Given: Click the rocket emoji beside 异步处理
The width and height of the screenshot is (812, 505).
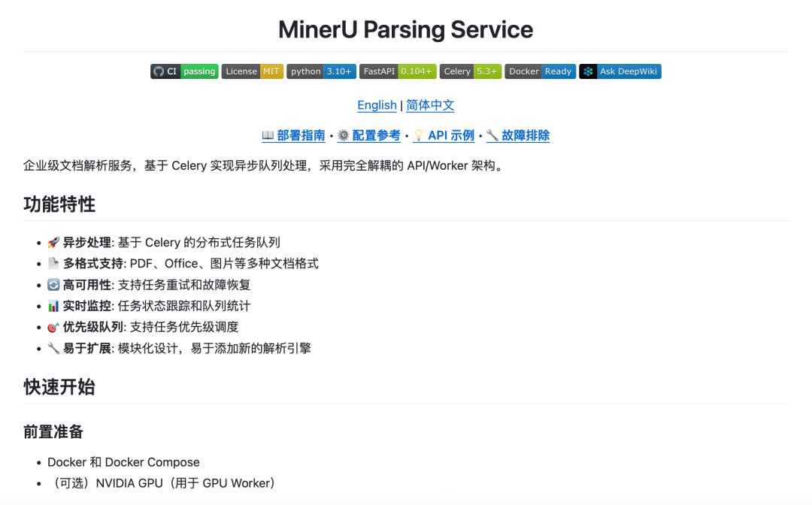Looking at the screenshot, I should click(x=53, y=243).
